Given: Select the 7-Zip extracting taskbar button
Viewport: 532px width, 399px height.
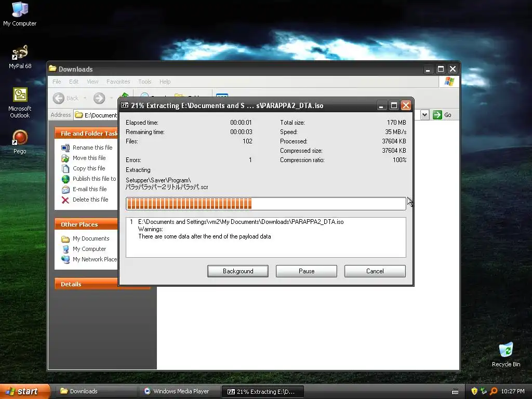Looking at the screenshot, I should pyautogui.click(x=262, y=392).
